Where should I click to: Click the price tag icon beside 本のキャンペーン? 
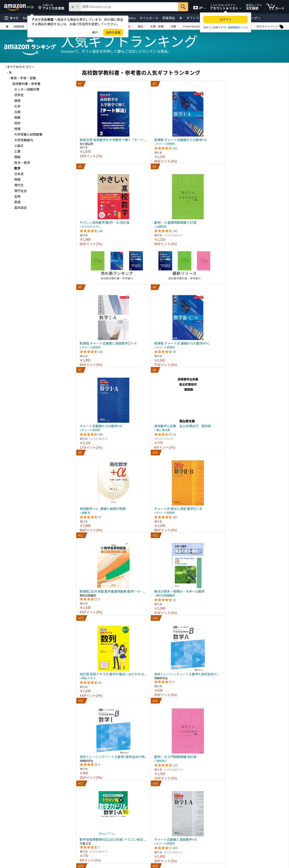(281, 27)
